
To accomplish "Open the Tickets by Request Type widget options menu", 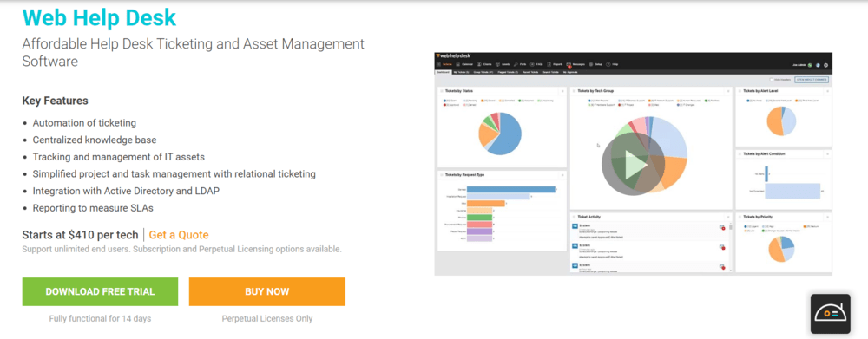I will 562,175.
